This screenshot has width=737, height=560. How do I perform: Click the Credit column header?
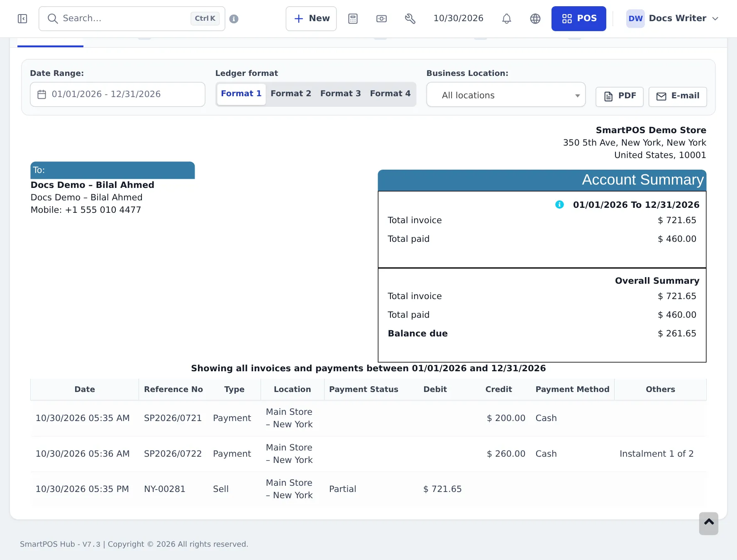499,390
